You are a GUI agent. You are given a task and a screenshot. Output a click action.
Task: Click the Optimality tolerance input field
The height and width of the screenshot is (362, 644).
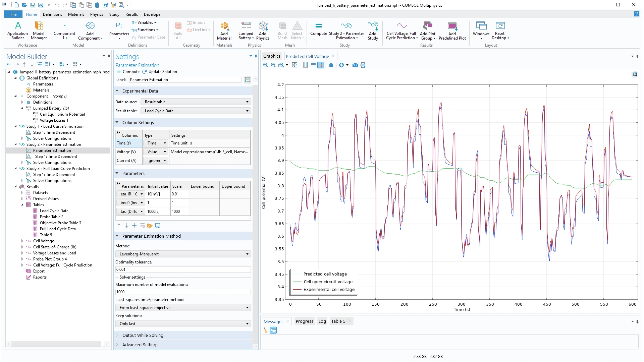(x=183, y=269)
